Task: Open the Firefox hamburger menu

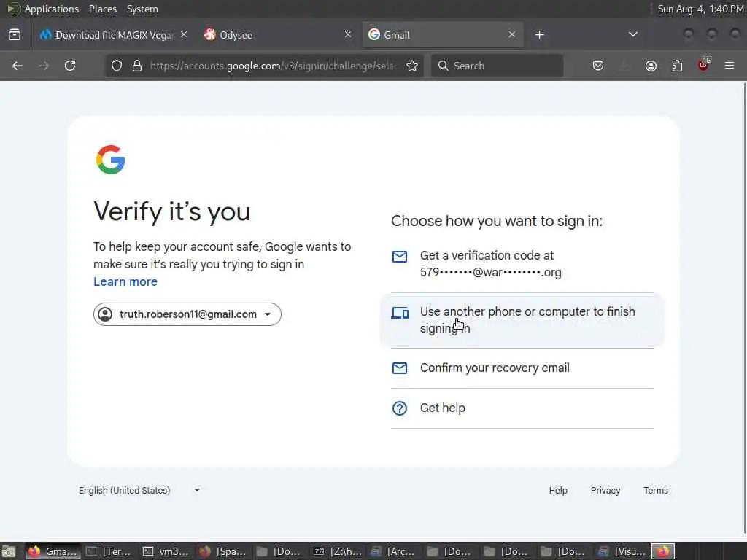Action: tap(729, 66)
